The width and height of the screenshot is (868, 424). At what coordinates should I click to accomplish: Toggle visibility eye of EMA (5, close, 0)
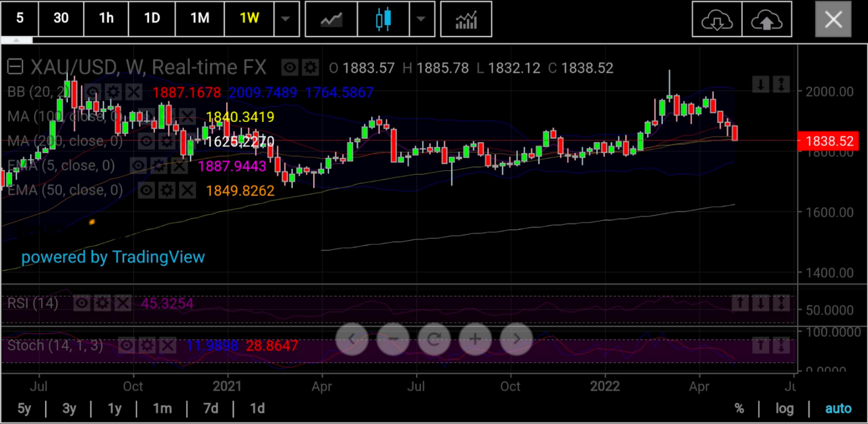pyautogui.click(x=138, y=166)
